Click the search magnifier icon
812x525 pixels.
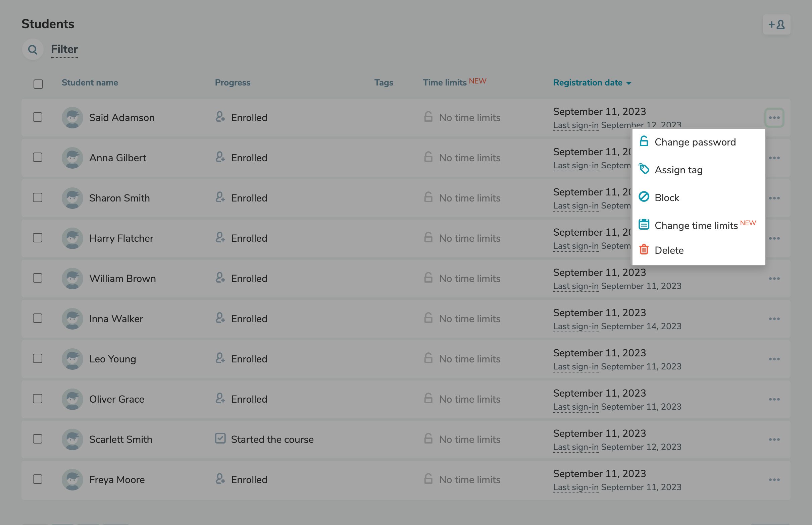33,50
